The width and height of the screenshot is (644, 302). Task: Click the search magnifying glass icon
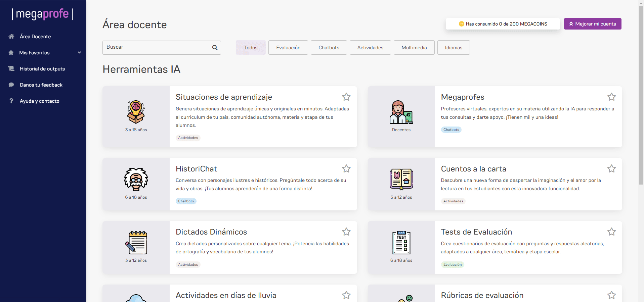pyautogui.click(x=215, y=48)
